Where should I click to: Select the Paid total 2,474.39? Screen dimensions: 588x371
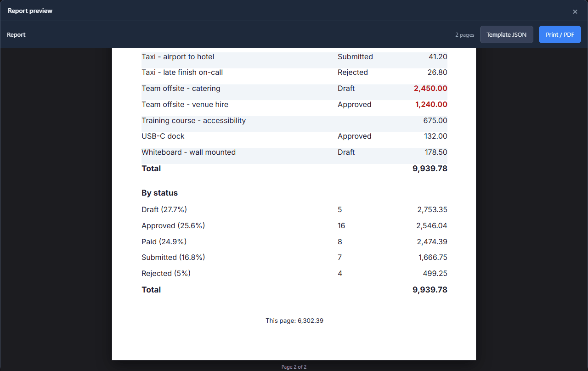[x=432, y=242]
